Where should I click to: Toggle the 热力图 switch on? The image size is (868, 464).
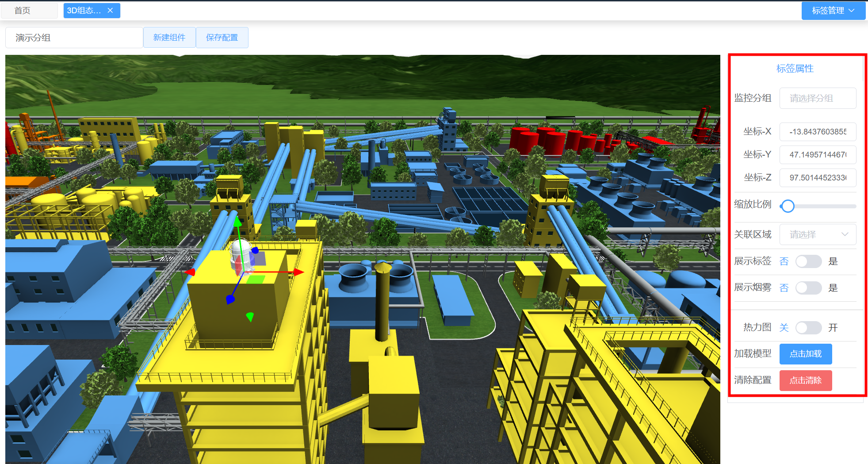click(808, 328)
